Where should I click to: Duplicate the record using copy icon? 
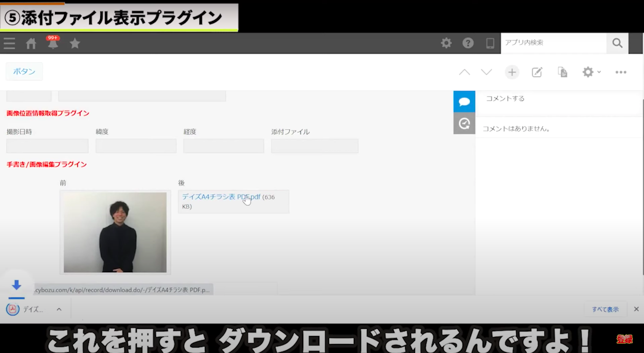point(562,72)
